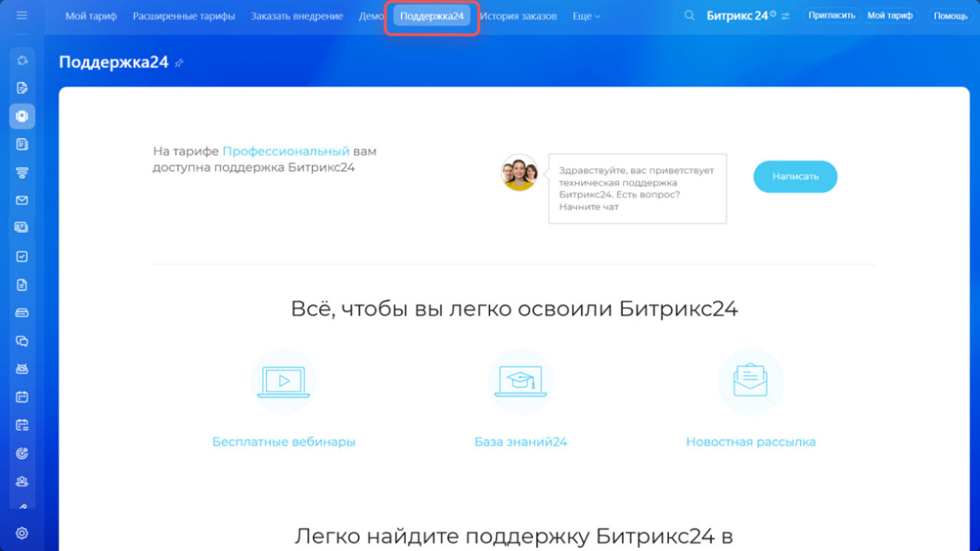
Task: Open the История заказов tab
Action: click(x=518, y=16)
